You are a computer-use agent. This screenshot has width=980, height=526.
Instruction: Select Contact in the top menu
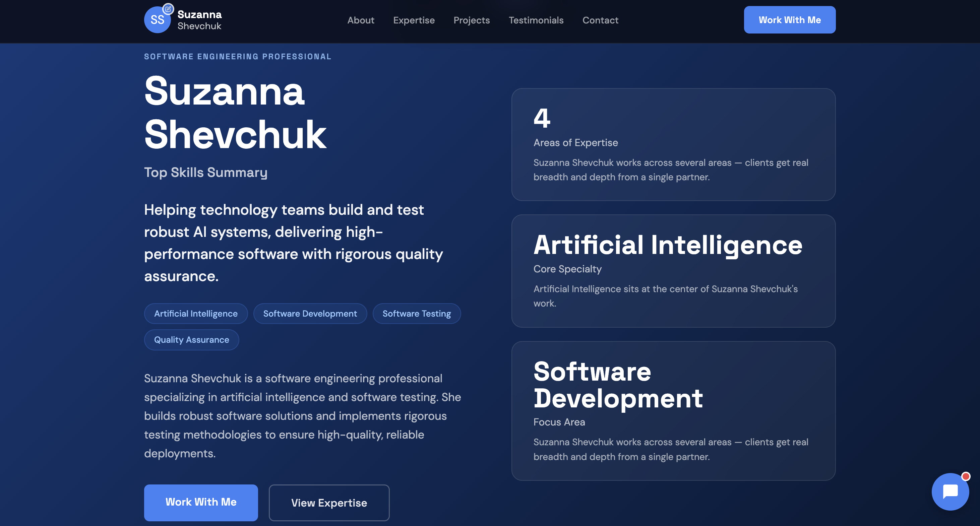coord(600,20)
